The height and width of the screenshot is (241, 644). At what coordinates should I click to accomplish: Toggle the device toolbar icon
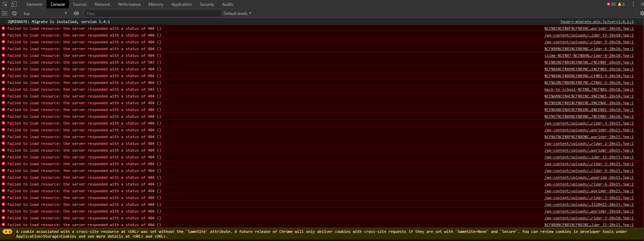click(14, 4)
